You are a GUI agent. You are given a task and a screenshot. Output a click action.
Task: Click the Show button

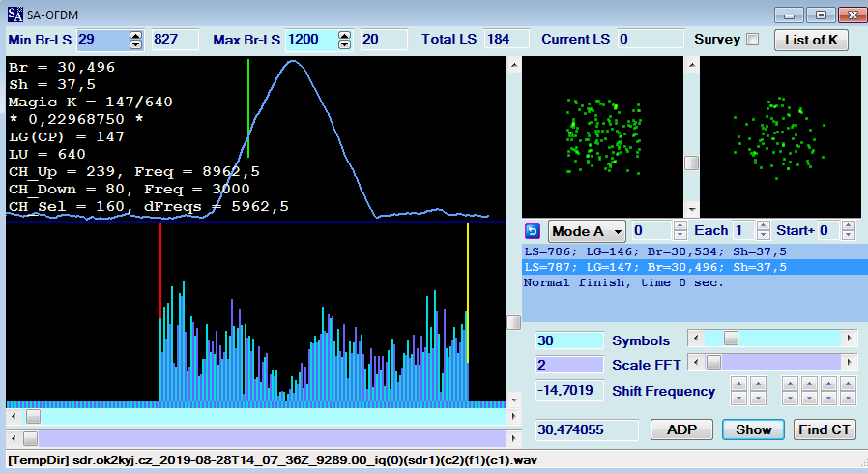tap(753, 429)
